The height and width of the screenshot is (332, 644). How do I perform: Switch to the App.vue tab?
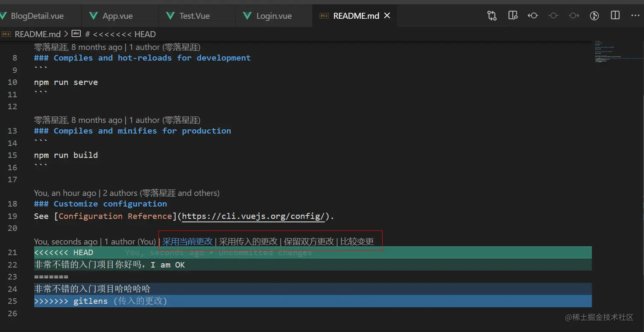click(x=117, y=16)
